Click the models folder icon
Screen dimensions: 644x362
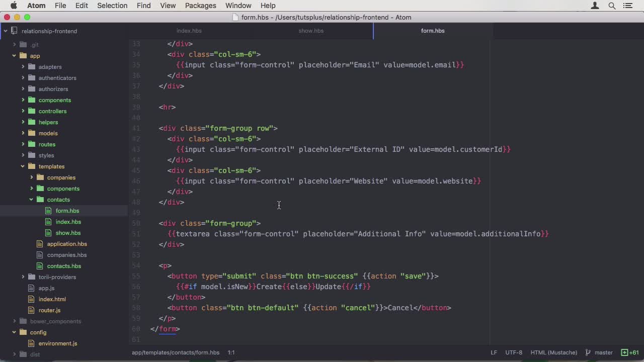(32, 133)
